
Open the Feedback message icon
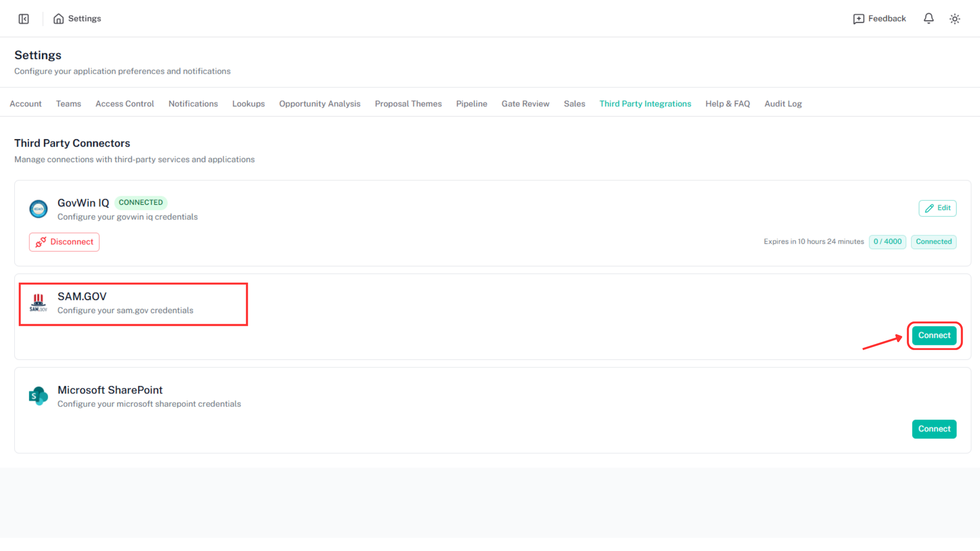click(x=858, y=19)
